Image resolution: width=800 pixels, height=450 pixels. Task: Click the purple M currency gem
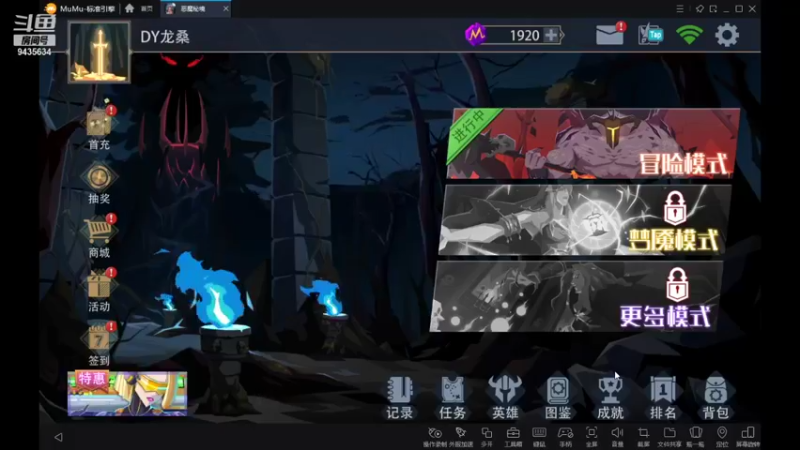[476, 34]
